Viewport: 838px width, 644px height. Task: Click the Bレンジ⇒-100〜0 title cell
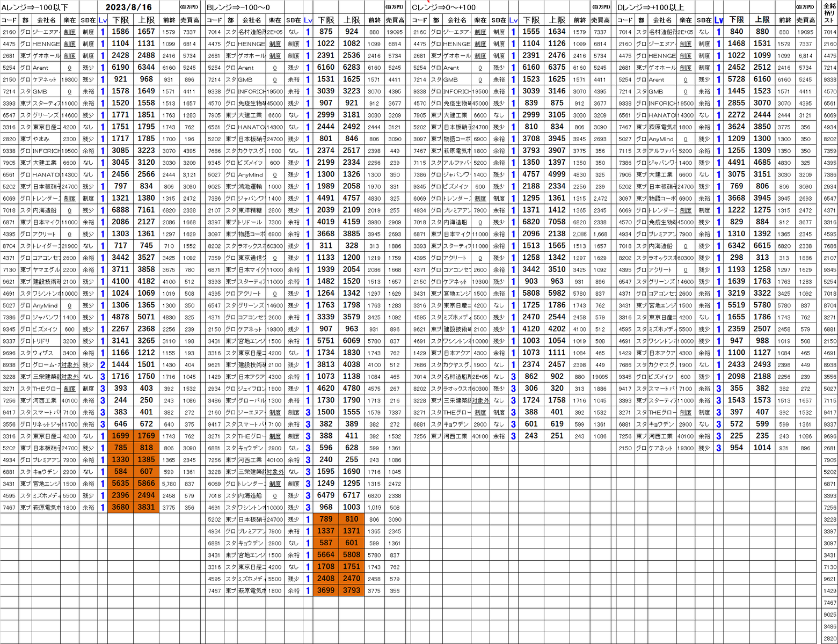pos(238,8)
